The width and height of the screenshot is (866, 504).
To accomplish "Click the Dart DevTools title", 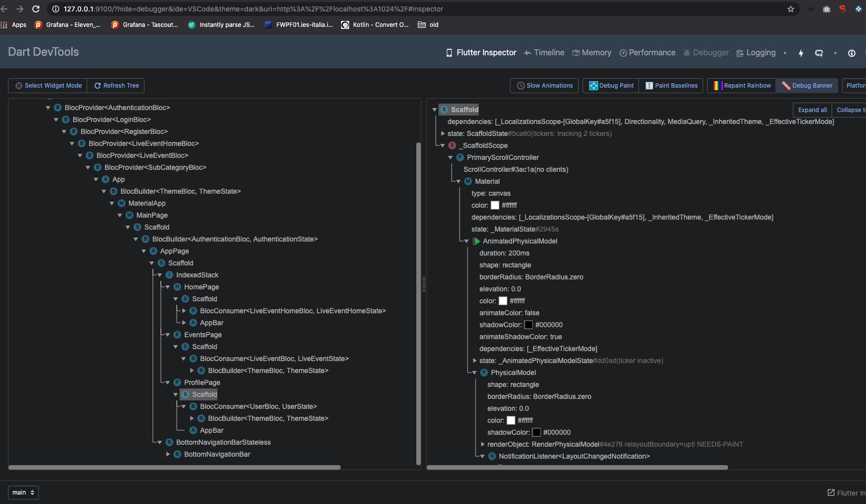I will [x=43, y=52].
